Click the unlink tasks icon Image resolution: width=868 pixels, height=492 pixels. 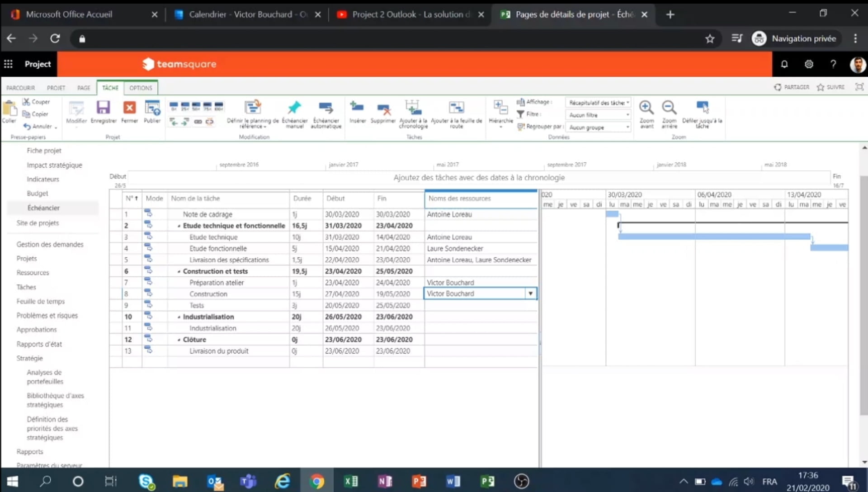[209, 122]
